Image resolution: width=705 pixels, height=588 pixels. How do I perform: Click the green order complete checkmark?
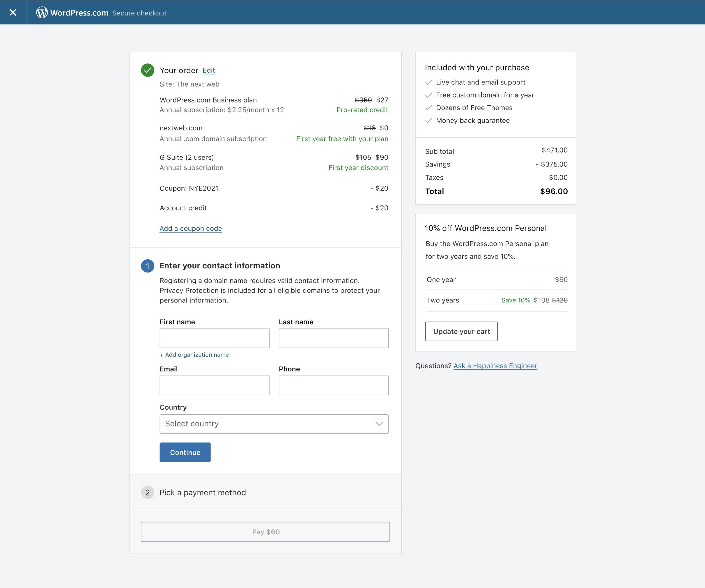[147, 70]
